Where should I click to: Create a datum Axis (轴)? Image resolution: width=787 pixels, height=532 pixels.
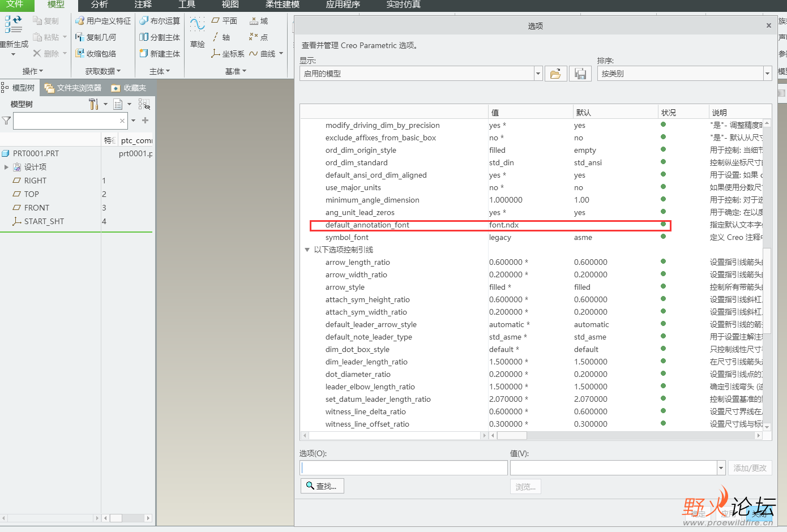[221, 37]
